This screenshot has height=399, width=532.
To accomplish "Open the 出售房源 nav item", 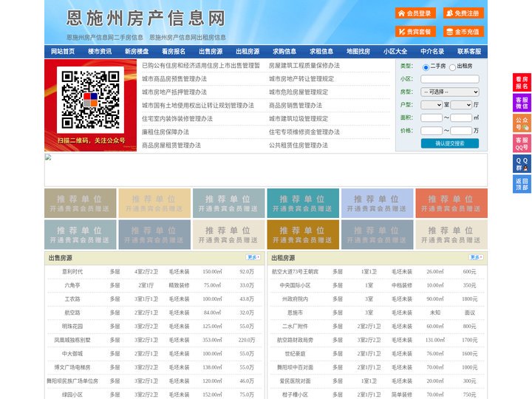I will pyautogui.click(x=211, y=52).
